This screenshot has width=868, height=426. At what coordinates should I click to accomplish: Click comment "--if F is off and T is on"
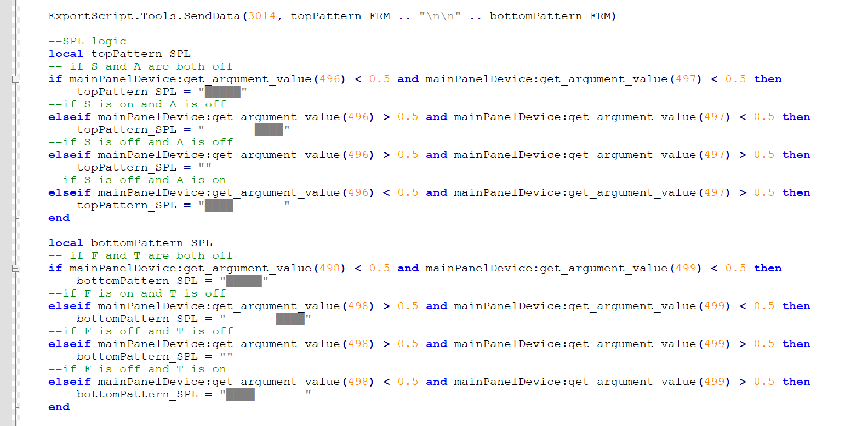tap(137, 369)
